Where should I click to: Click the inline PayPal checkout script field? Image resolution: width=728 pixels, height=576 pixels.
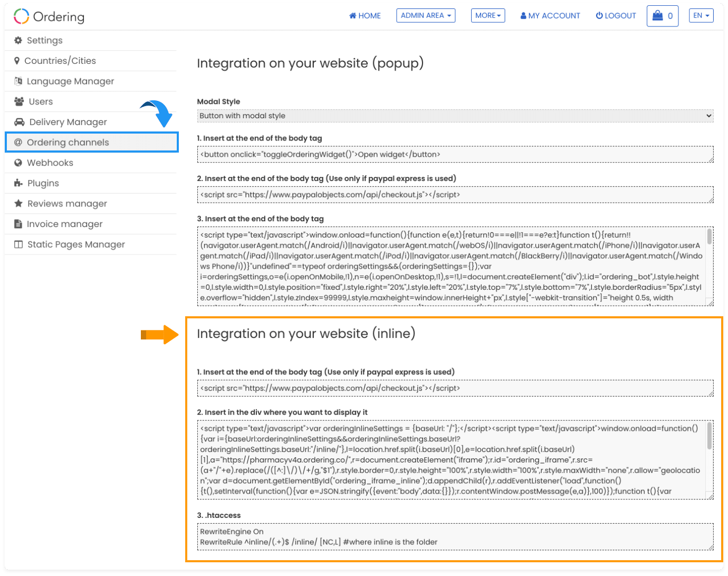coord(455,388)
